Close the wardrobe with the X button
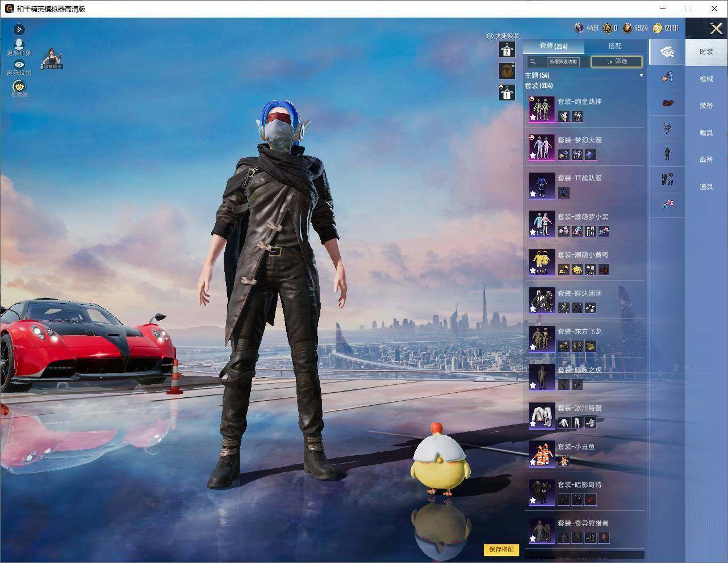 pos(716,28)
